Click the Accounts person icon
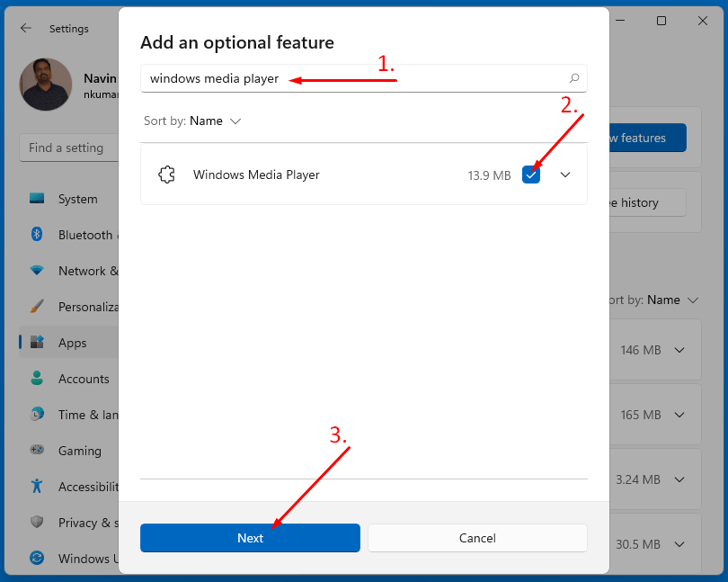This screenshot has width=728, height=582. pyautogui.click(x=37, y=378)
